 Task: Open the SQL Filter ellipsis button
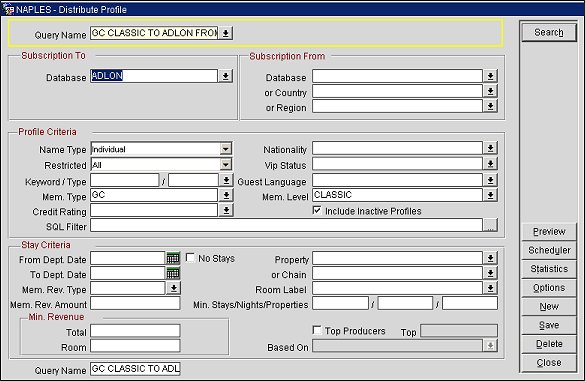coord(490,225)
